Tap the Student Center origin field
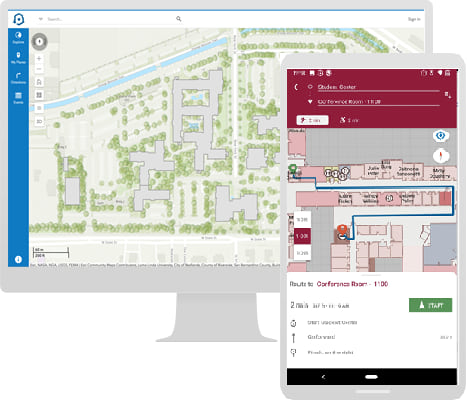 [378, 87]
